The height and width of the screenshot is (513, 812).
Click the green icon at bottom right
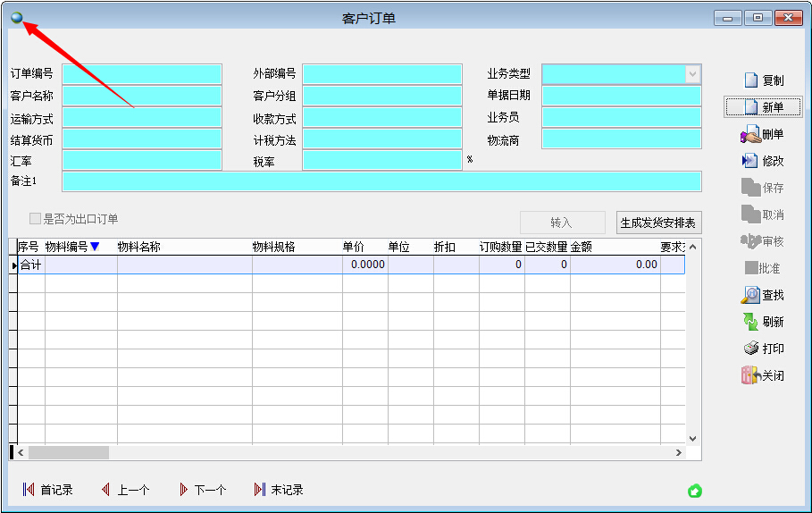pos(694,491)
